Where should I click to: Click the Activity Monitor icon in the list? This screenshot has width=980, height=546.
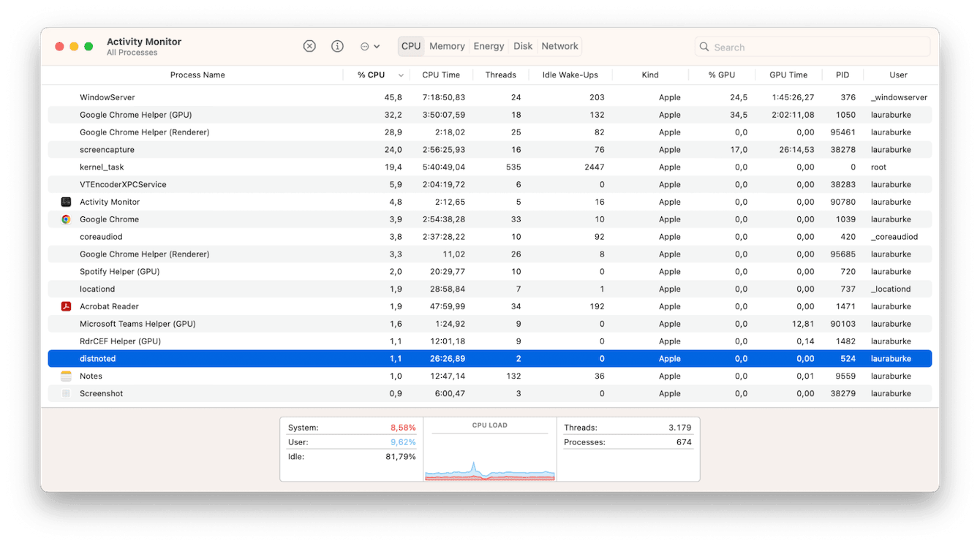pyautogui.click(x=65, y=201)
